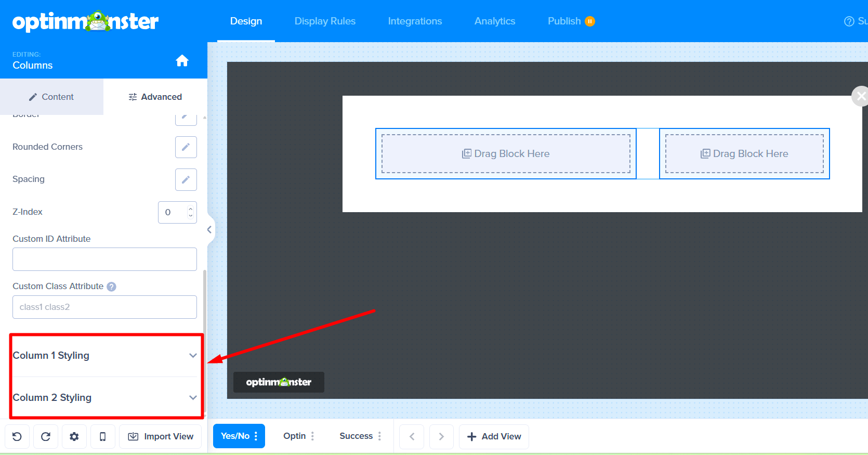Open the Display Rules tab
Image resolution: width=868 pixels, height=455 pixels.
pos(325,21)
